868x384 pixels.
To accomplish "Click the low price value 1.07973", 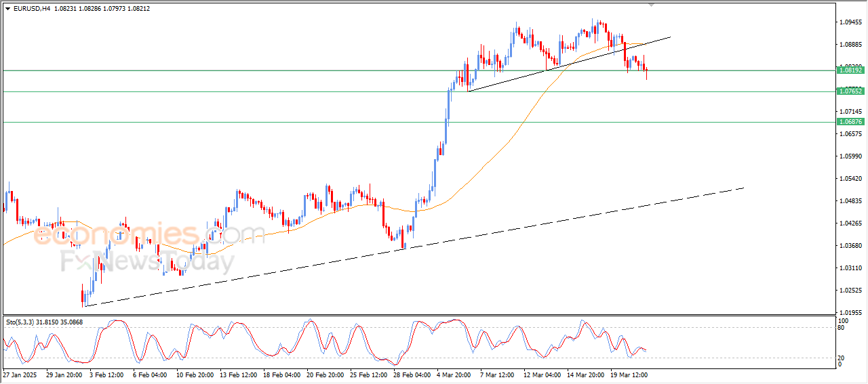I will [x=114, y=8].
